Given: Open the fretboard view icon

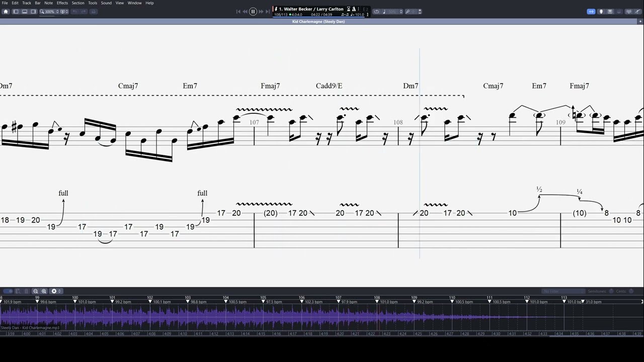Looking at the screenshot, I should click(x=601, y=12).
